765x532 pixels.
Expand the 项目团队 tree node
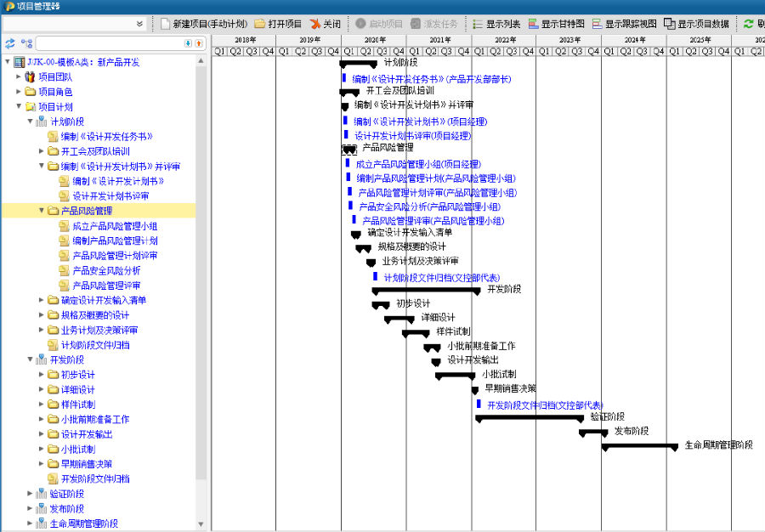point(19,77)
